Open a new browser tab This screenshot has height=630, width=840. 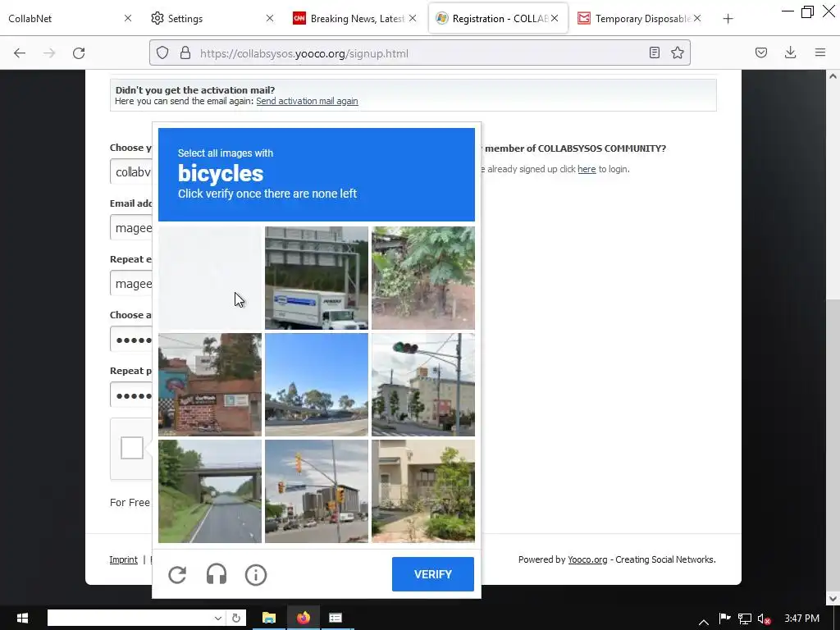click(x=728, y=19)
